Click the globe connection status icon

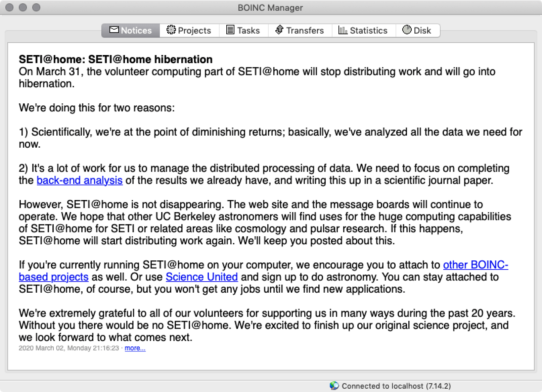coord(334,386)
